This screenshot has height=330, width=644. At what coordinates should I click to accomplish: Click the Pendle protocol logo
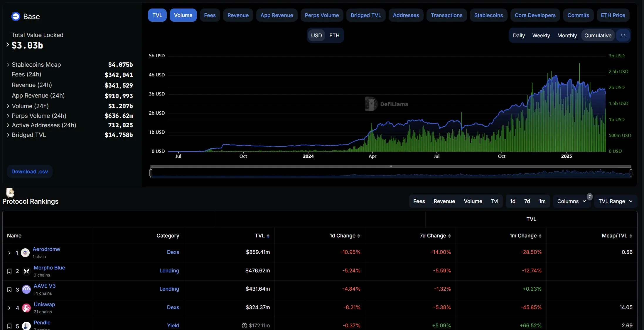click(x=26, y=326)
